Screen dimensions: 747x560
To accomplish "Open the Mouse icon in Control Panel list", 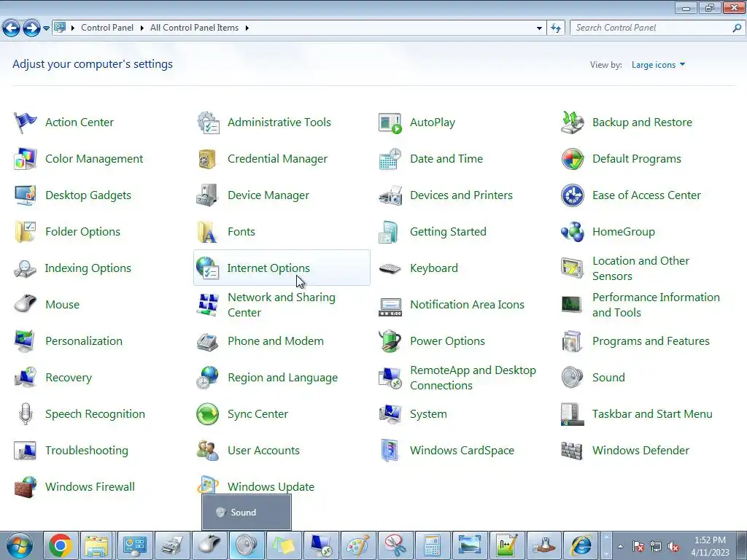I will (26, 305).
